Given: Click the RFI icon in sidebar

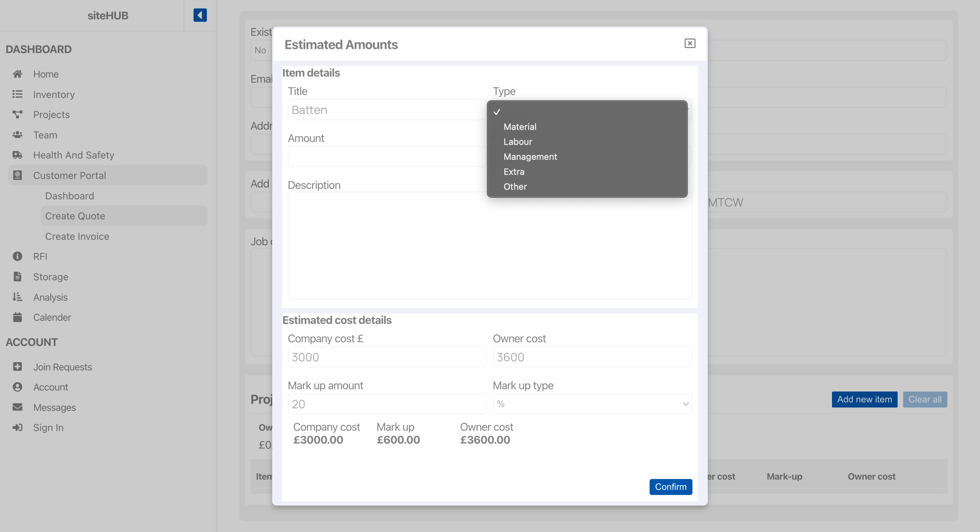Looking at the screenshot, I should (18, 255).
